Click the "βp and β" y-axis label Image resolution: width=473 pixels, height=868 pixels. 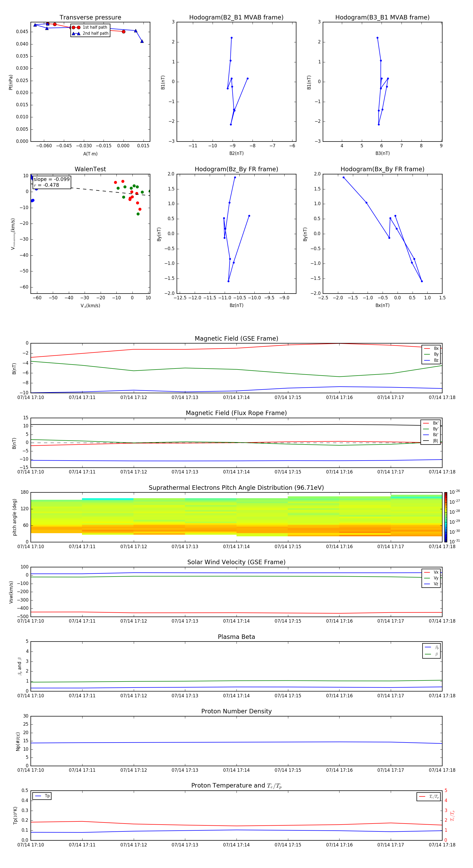(19, 666)
